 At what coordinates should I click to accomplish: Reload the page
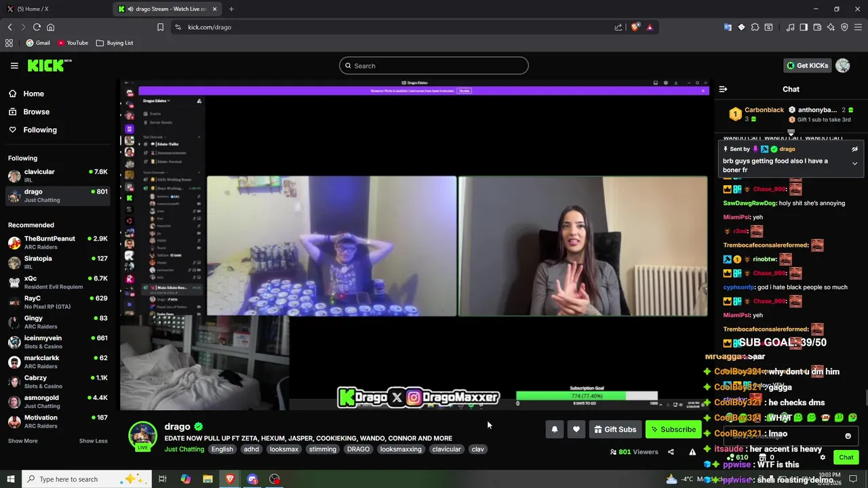[37, 27]
